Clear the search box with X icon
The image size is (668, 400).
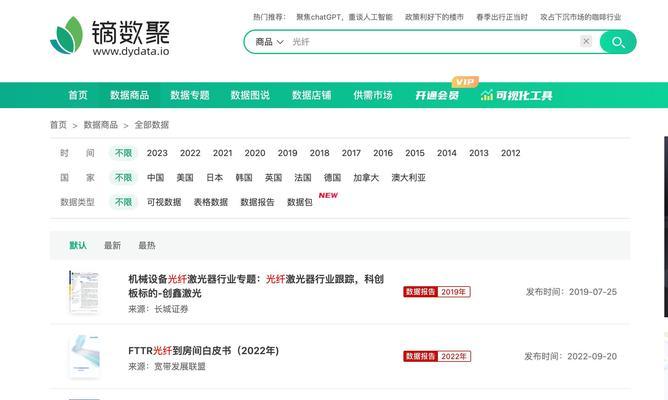point(586,41)
